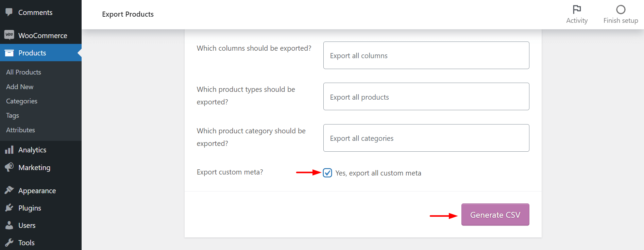Open the Tags submenu link

(13, 116)
